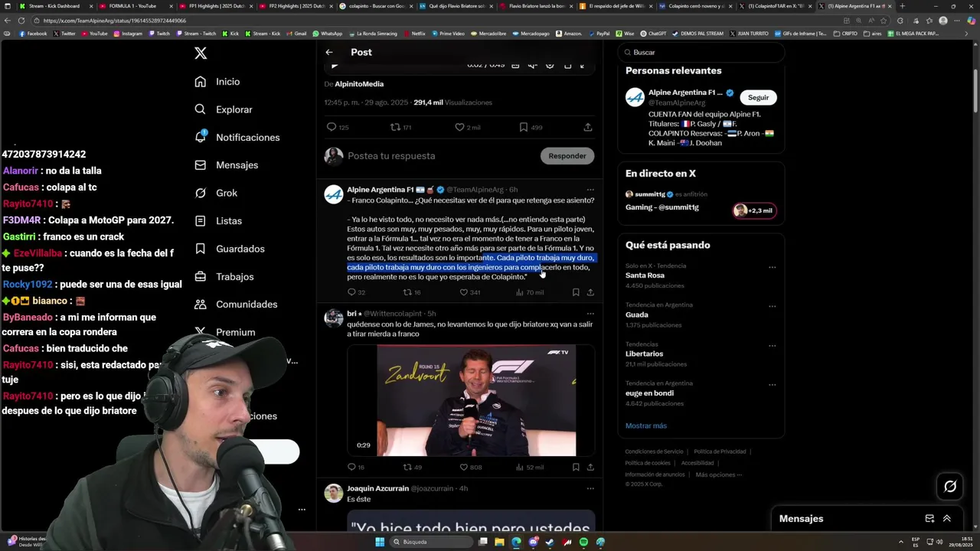Open Condiciones de Servicio footer link

[654, 452]
